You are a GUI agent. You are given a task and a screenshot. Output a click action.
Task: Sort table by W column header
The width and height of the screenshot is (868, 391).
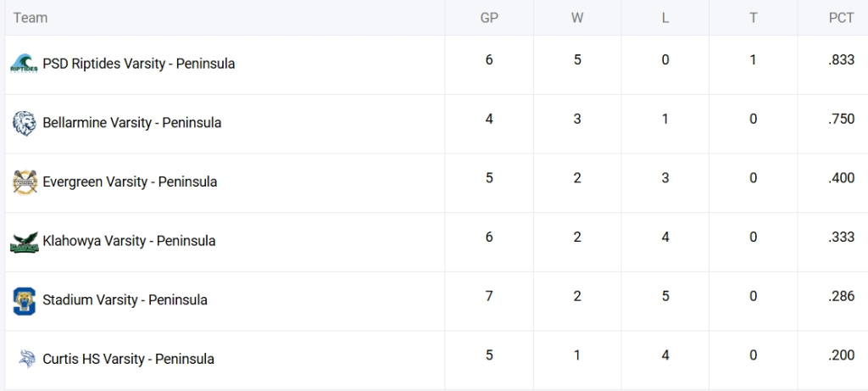coord(577,18)
